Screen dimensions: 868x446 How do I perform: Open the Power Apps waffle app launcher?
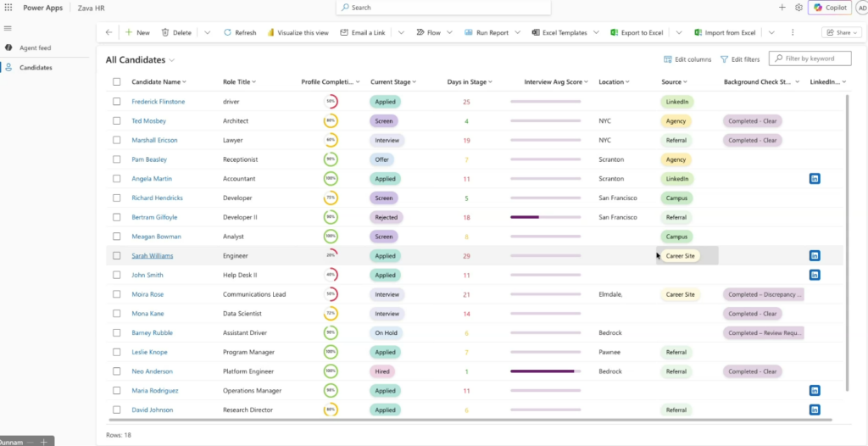[x=8, y=7]
